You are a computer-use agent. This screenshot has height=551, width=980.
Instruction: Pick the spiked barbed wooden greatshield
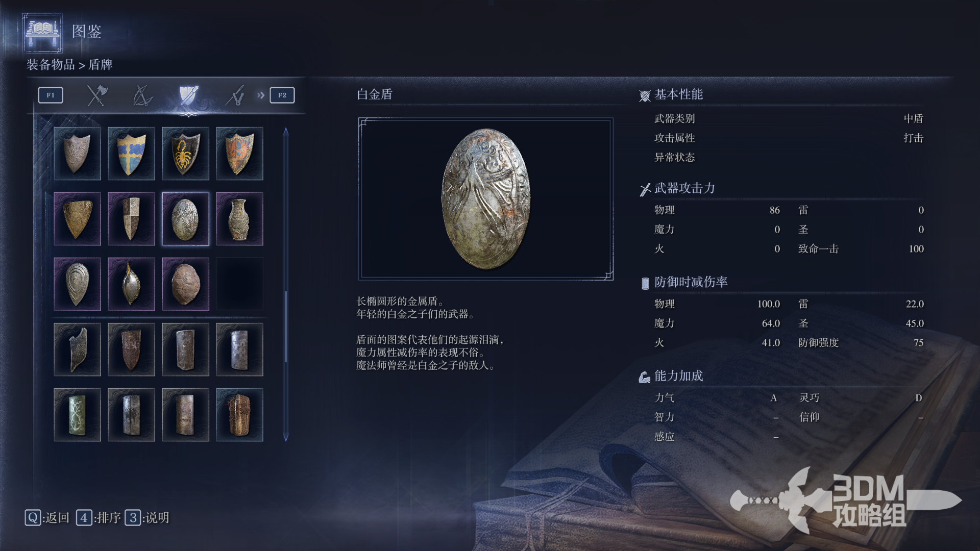point(239,415)
